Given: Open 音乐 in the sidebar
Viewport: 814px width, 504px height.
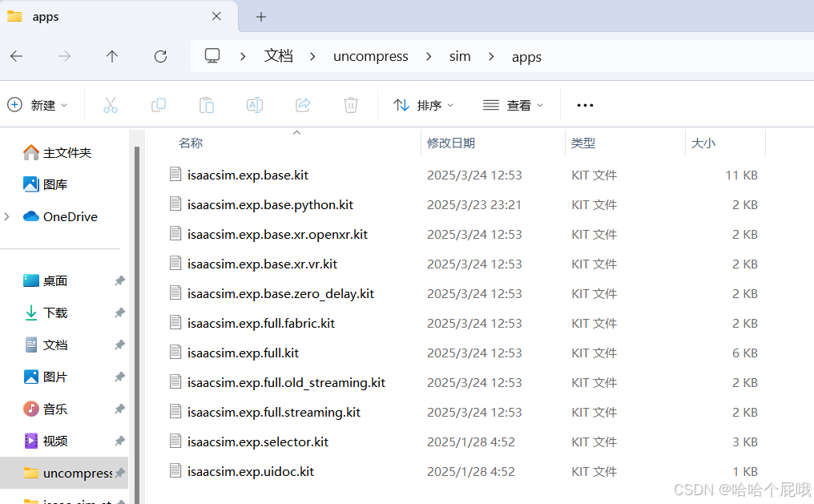Looking at the screenshot, I should pyautogui.click(x=45, y=409).
